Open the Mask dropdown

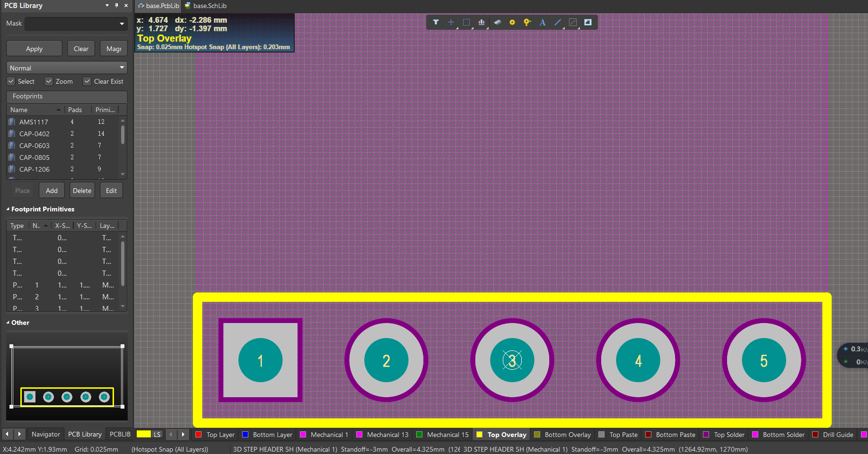(x=122, y=24)
